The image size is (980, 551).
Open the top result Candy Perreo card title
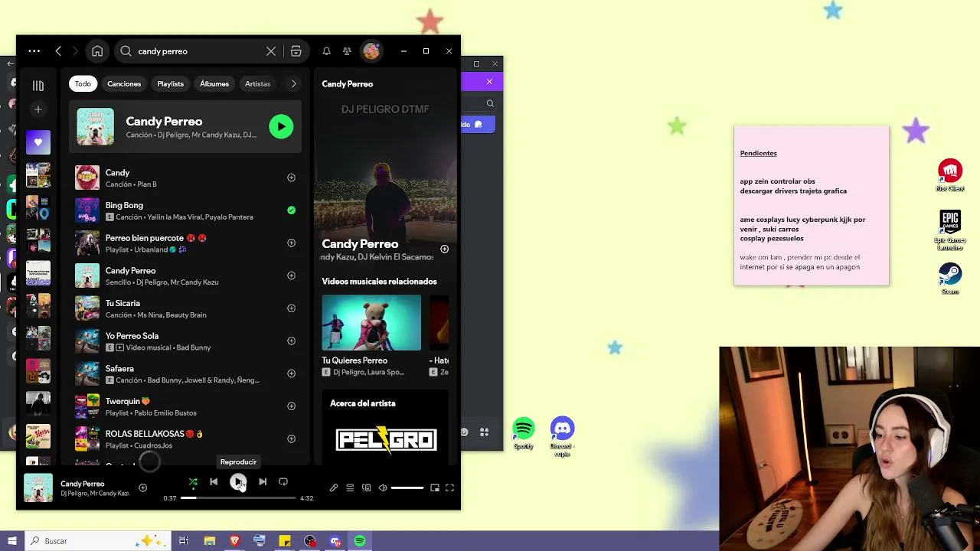tap(164, 121)
